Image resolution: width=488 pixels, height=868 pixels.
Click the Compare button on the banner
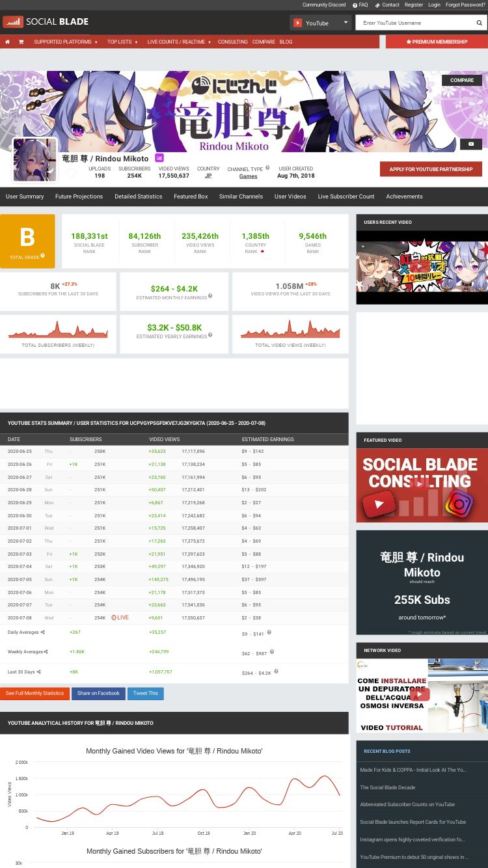click(462, 80)
